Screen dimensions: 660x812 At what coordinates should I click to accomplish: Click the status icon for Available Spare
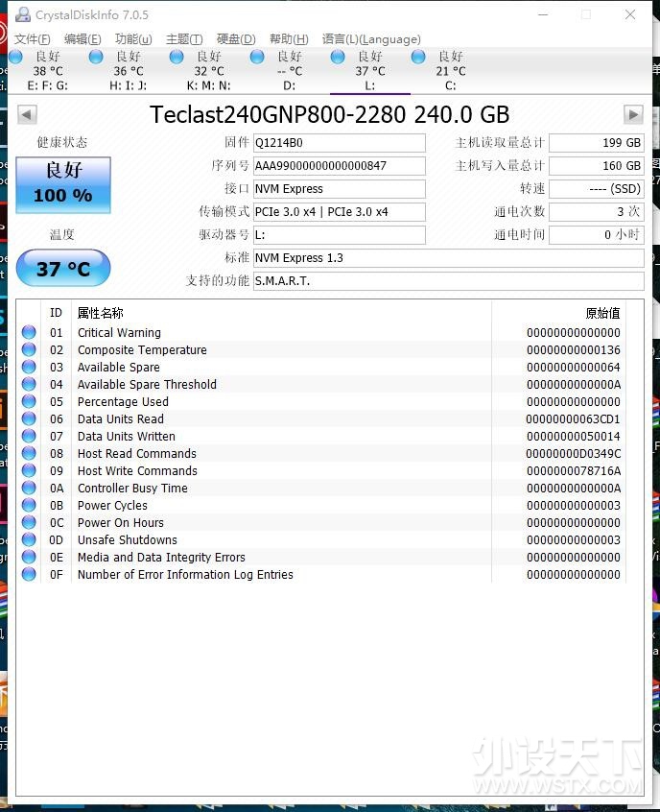(x=29, y=368)
